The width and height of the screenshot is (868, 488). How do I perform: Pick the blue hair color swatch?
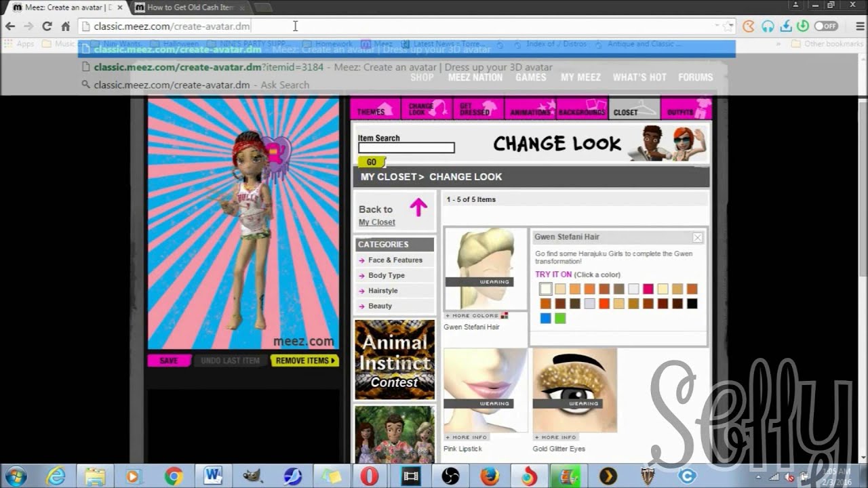tap(545, 318)
